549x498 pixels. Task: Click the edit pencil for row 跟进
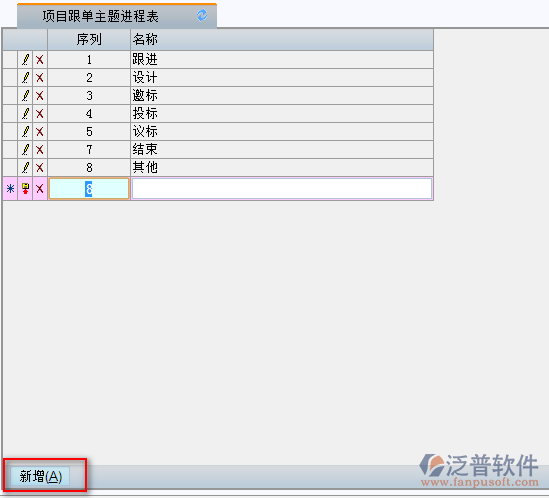coord(25,60)
